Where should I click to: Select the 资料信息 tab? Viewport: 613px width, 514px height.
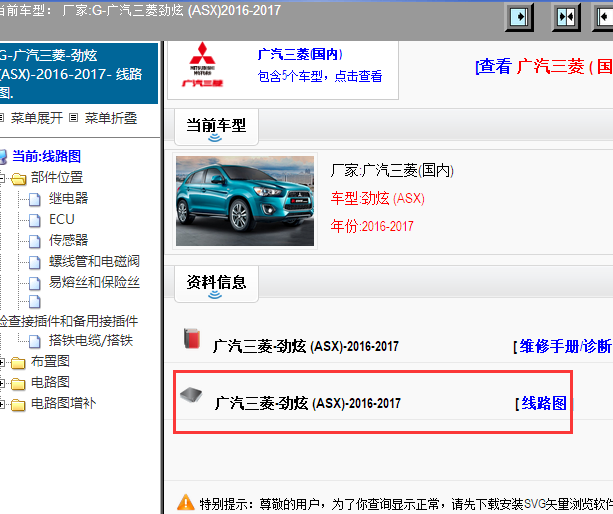pos(216,284)
